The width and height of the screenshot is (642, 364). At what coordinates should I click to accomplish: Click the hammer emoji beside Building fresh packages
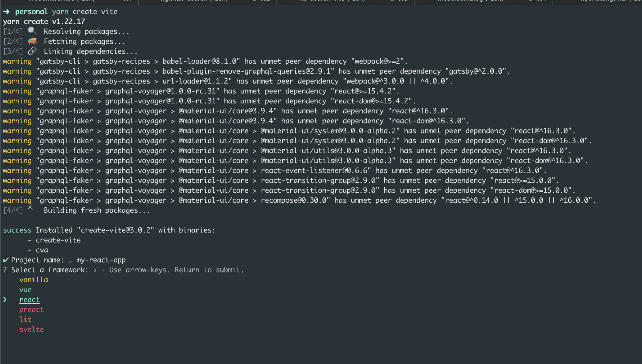pos(32,210)
